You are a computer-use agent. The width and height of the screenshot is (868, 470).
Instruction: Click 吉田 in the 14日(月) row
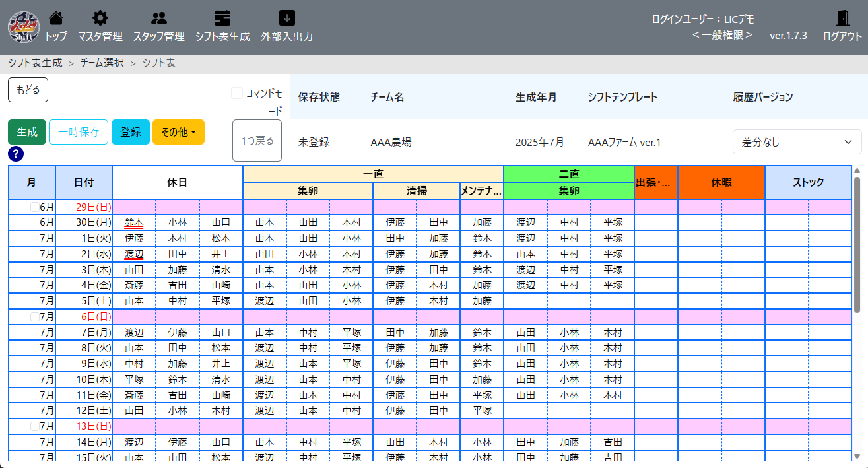613,442
